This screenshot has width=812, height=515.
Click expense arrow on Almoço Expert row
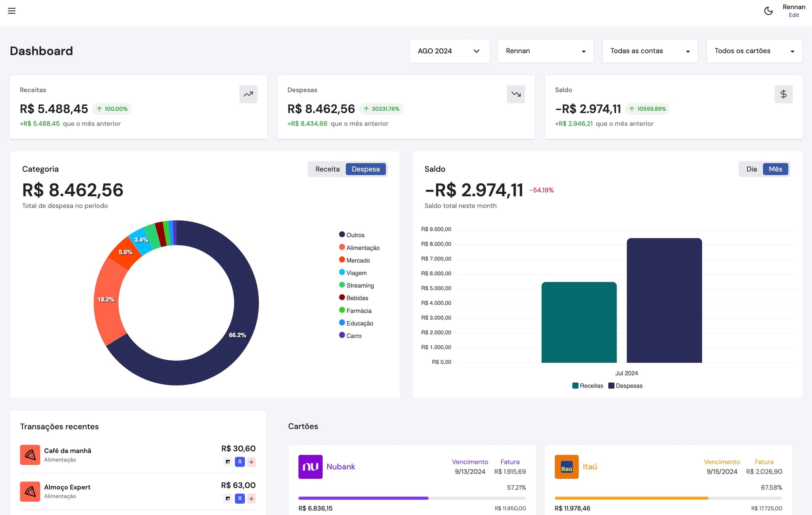[251, 498]
